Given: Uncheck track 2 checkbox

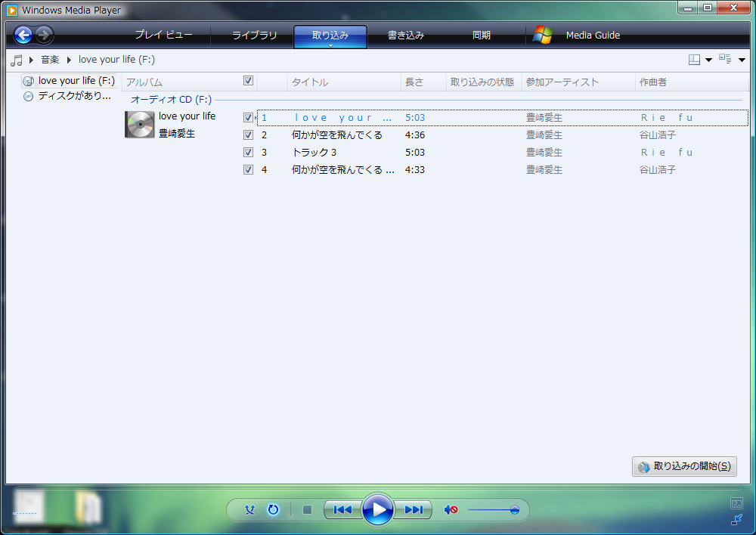Looking at the screenshot, I should coord(248,135).
